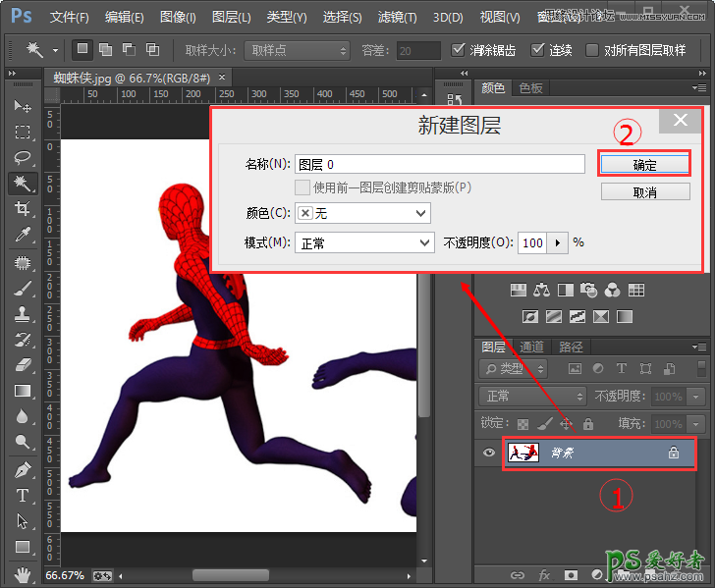
Task: Choose Intersect with Selection mode
Action: tap(152, 49)
